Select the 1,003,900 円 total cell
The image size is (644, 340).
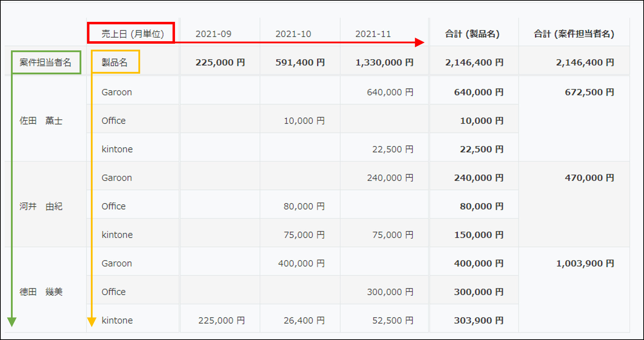585,263
